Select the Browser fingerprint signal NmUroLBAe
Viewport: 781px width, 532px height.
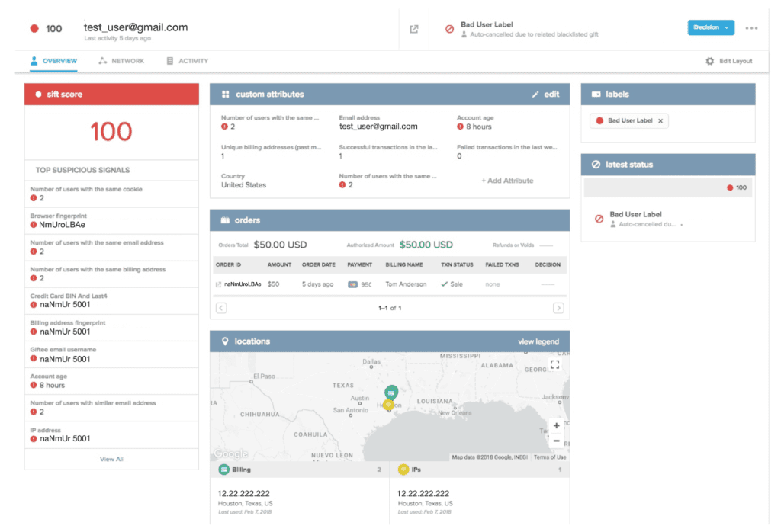point(111,220)
